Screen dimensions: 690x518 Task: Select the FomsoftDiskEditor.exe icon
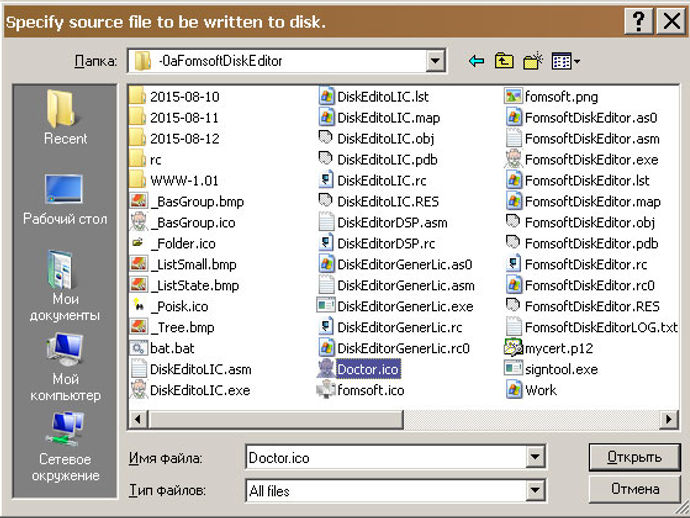pos(513,159)
